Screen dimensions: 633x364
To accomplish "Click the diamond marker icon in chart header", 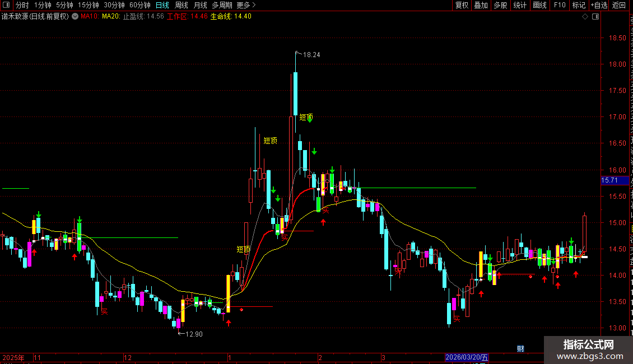I will pyautogui.click(x=585, y=17).
